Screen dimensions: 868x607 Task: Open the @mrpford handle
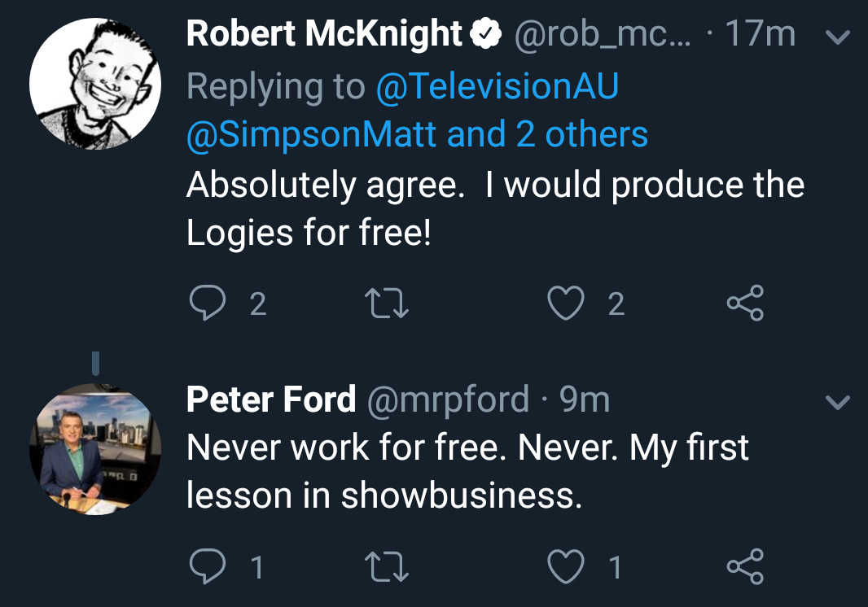(x=449, y=400)
